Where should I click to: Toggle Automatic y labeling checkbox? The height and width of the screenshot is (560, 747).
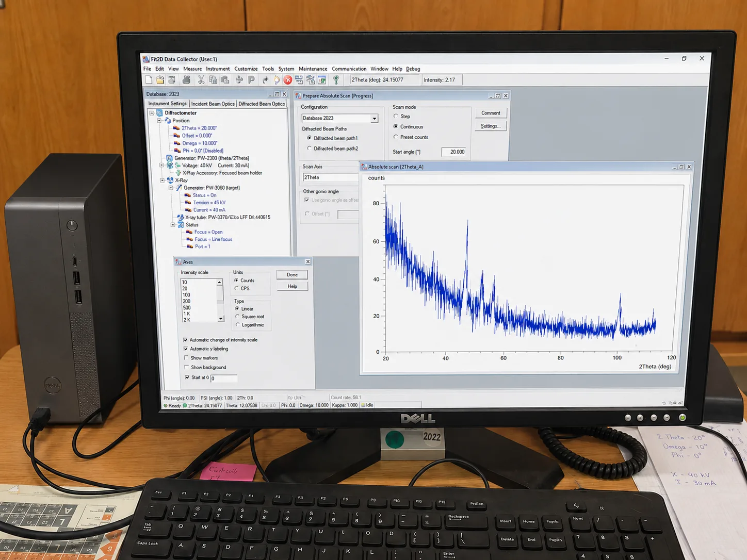click(x=186, y=349)
